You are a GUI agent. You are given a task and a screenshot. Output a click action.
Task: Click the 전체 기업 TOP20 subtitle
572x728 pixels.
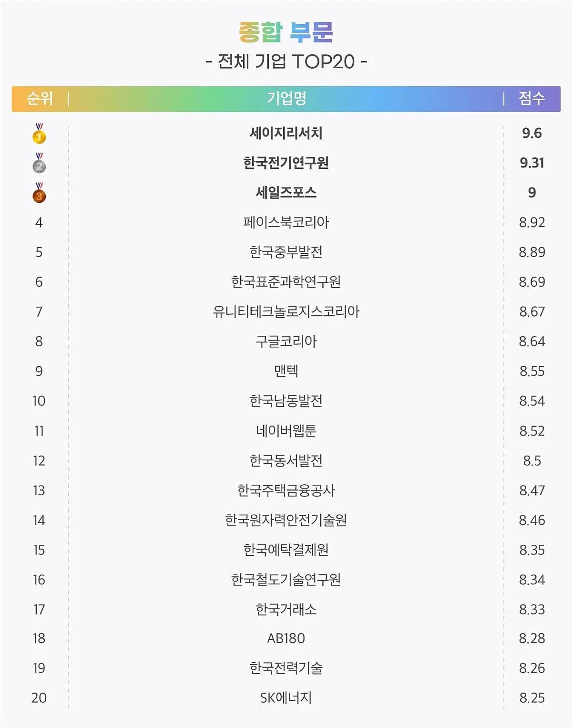(x=286, y=62)
